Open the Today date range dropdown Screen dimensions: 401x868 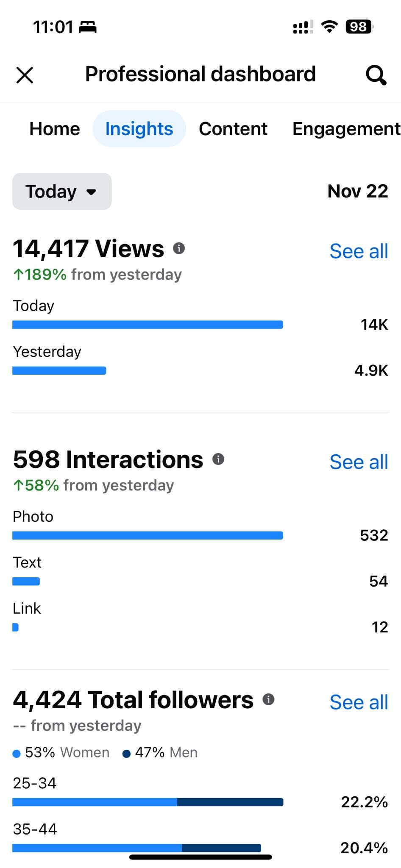click(x=61, y=191)
